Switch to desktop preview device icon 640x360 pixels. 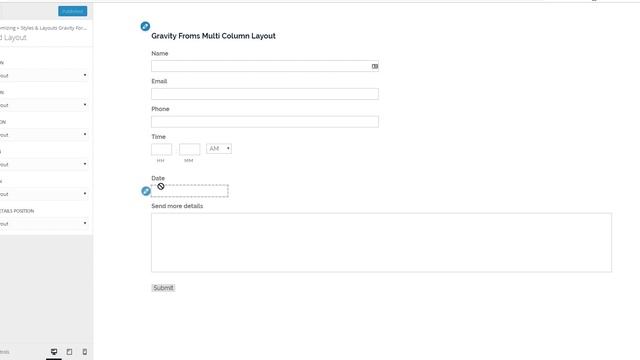(x=54, y=351)
